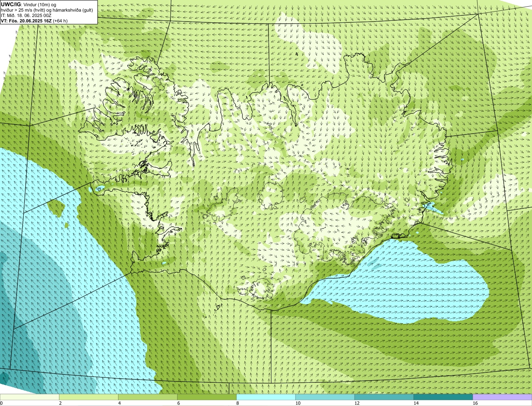This screenshot has width=532, height=406.
Task: Click the medium green 4–6 m/s legend swatch
Action: [x=148, y=397]
